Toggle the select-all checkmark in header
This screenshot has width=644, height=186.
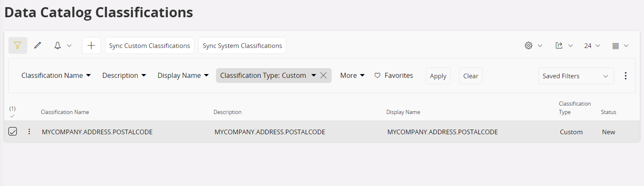(x=13, y=116)
